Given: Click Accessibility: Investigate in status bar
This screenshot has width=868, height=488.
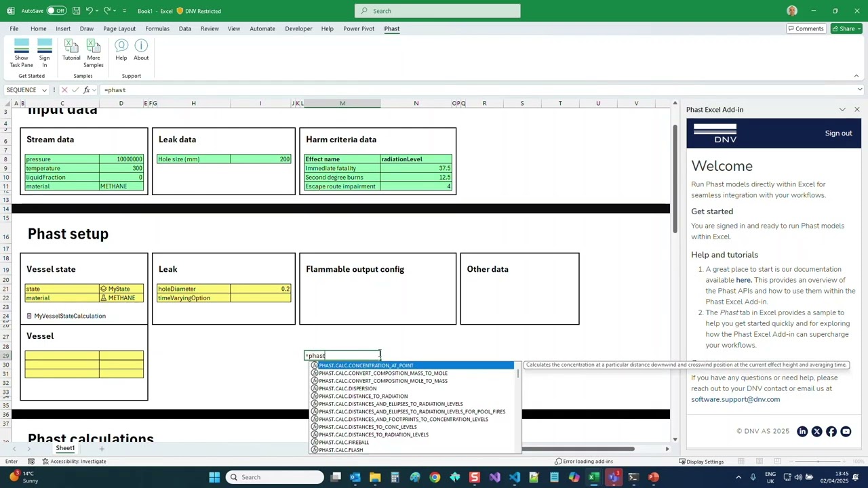Looking at the screenshot, I should pos(74,462).
